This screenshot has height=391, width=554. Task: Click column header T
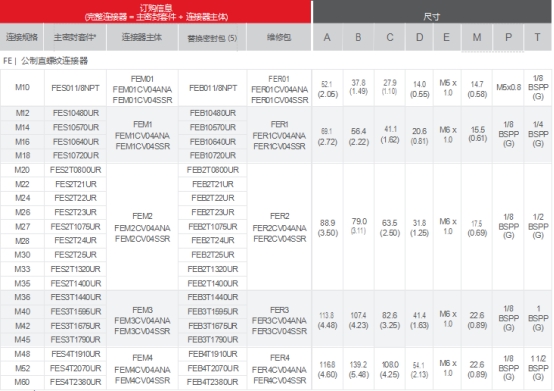tap(537, 37)
